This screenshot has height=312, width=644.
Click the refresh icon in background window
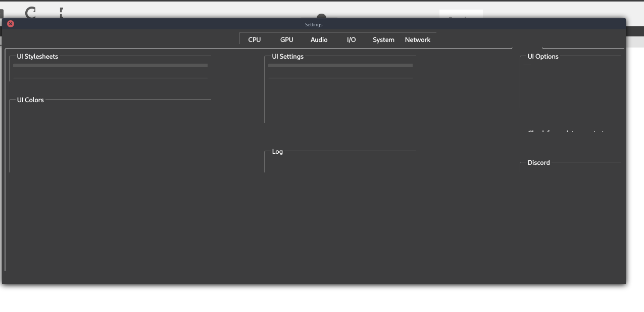point(31,13)
